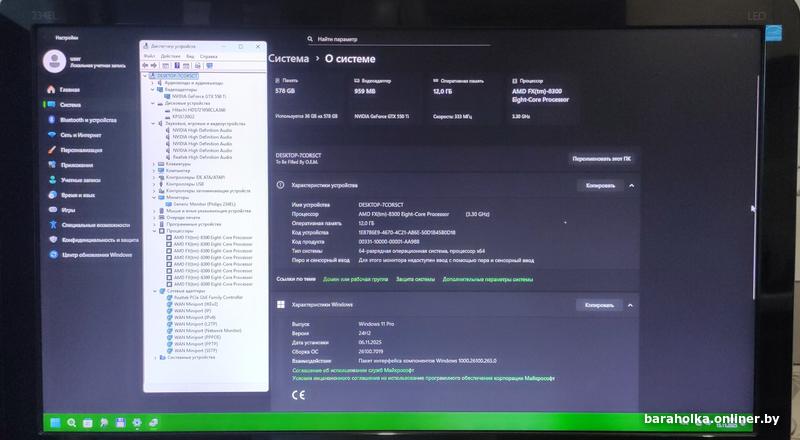The height and width of the screenshot is (440, 800).
Task: Select WAN Miniport (L2TP) adapter
Action: 192,324
